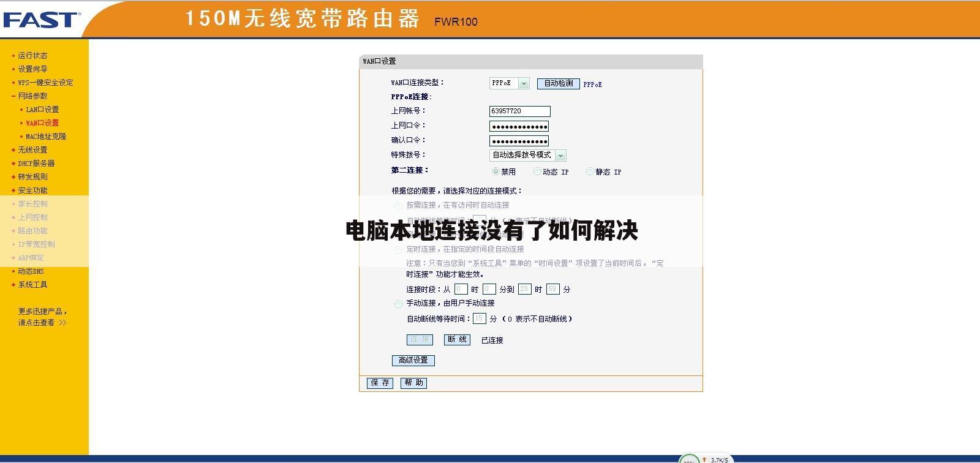Click the WAN口设置 panel title
The height and width of the screenshot is (463, 980).
click(379, 61)
